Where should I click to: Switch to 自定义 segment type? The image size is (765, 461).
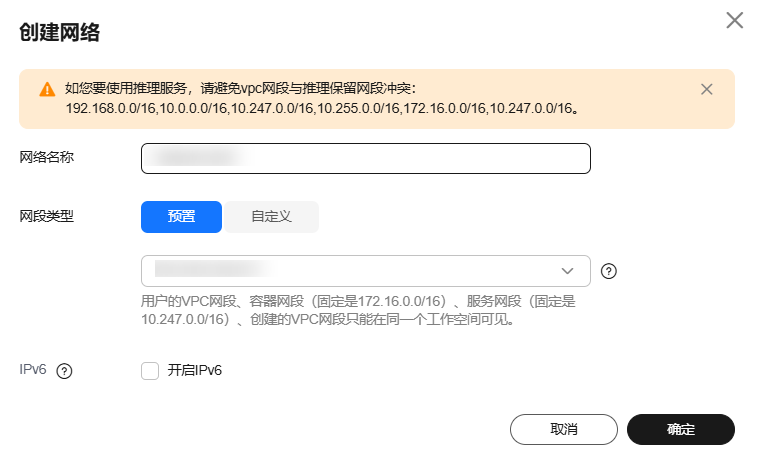[x=271, y=217]
